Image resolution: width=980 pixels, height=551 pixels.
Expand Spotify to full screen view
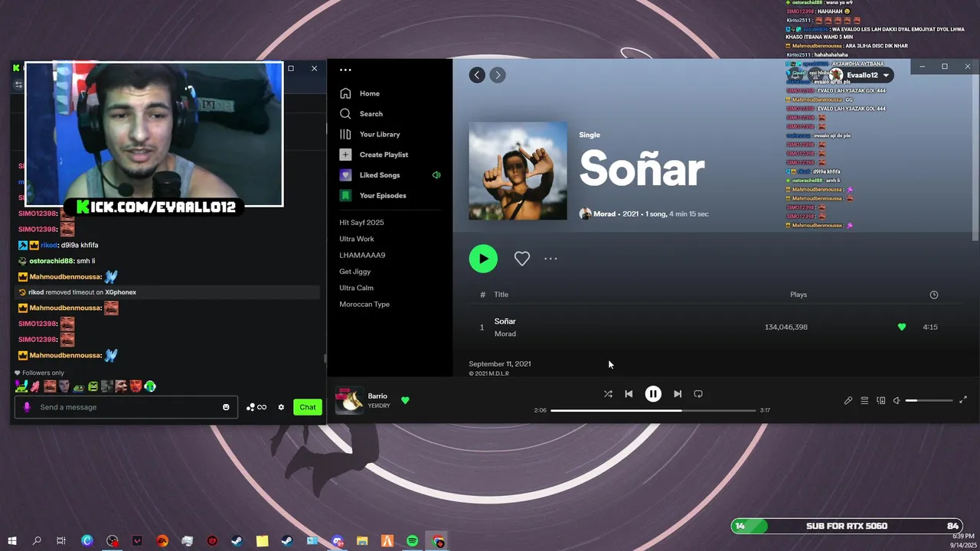tap(963, 400)
